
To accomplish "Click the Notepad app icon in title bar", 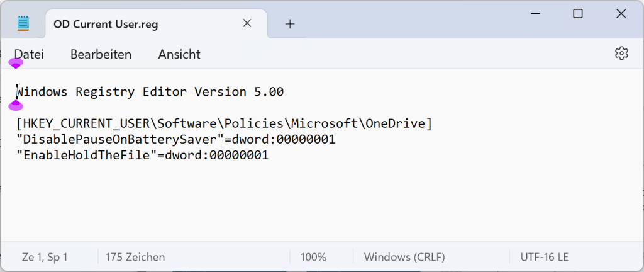I will point(23,24).
